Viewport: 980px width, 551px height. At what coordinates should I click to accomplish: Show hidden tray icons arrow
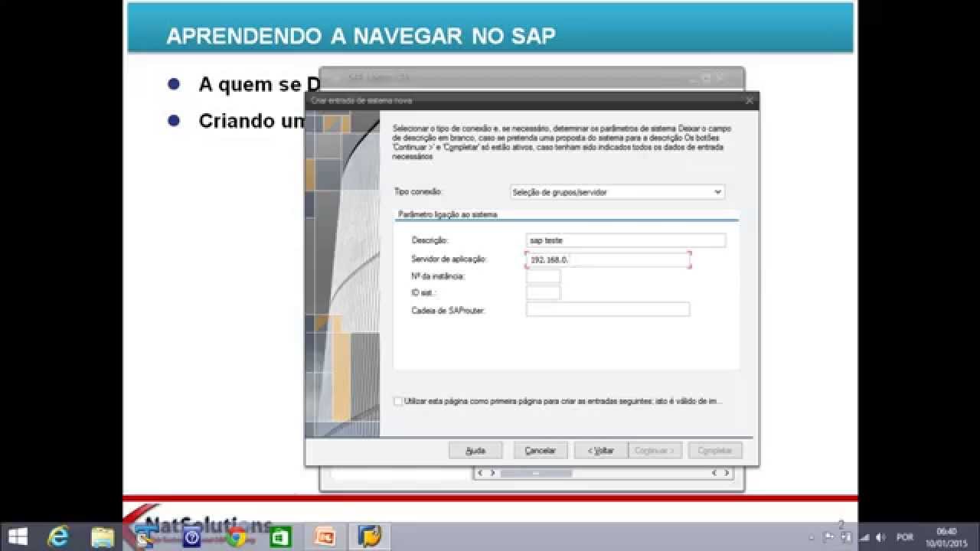point(812,537)
